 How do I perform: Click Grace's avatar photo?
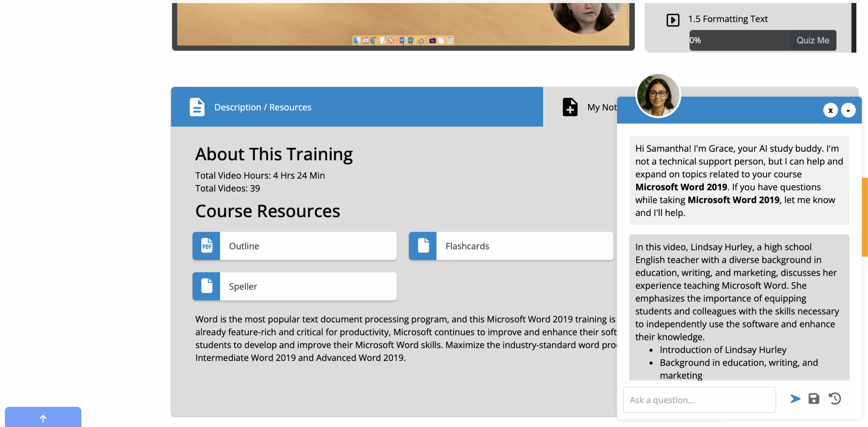(658, 96)
